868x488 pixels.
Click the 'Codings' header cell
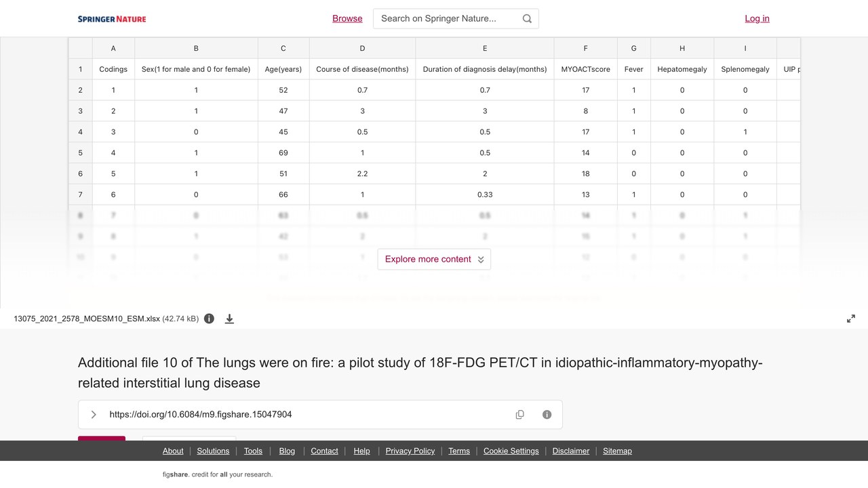pos(113,69)
